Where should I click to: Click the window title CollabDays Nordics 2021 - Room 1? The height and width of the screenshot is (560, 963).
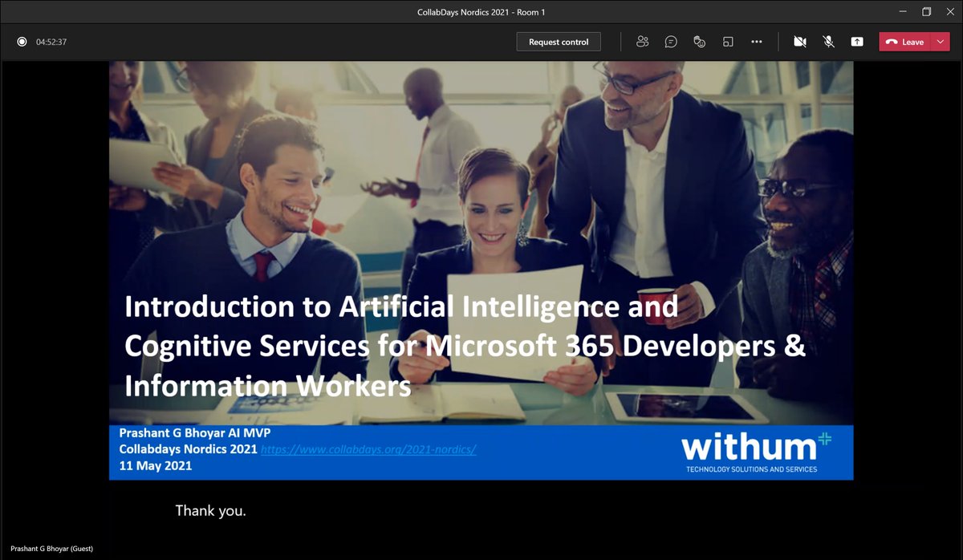pyautogui.click(x=481, y=12)
